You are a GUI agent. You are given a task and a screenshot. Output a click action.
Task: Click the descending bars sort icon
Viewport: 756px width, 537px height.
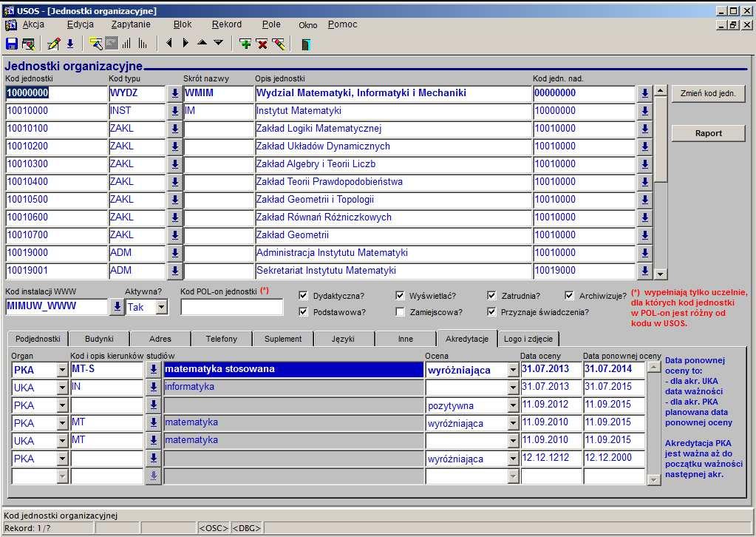[x=143, y=44]
